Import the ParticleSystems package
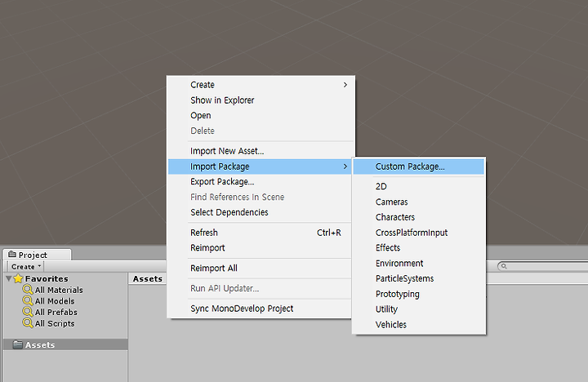This screenshot has height=382, width=588. click(x=418, y=279)
